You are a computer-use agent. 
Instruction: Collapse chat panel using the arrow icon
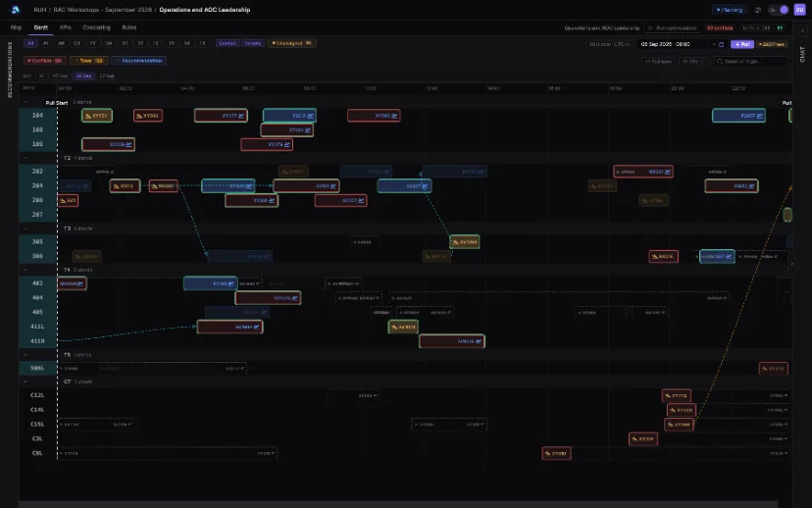[x=802, y=30]
